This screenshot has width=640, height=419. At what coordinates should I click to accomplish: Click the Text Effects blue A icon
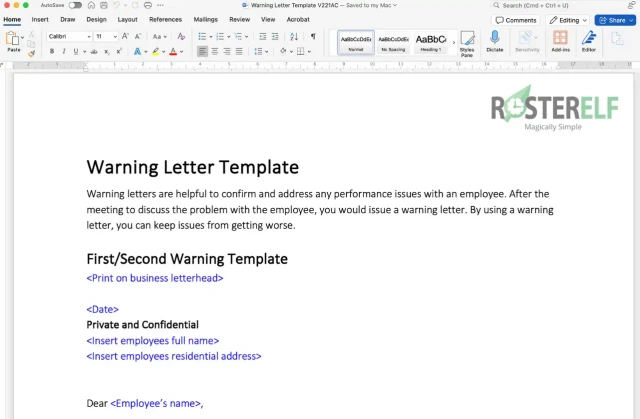tap(137, 51)
